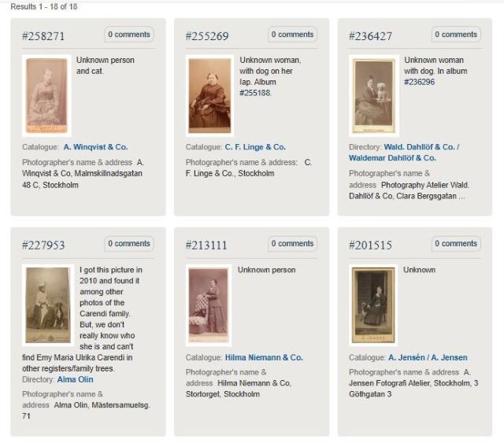Open the album link #255188
This screenshot has height=443, width=504.
tap(255, 93)
